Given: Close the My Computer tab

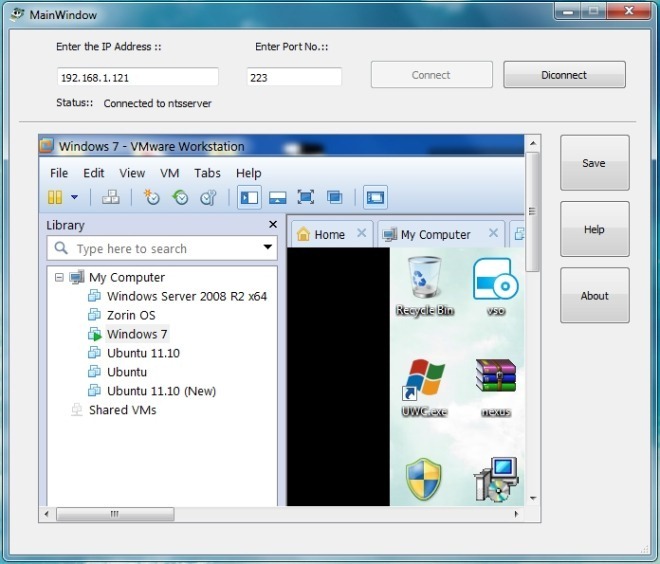Looking at the screenshot, I should (493, 233).
